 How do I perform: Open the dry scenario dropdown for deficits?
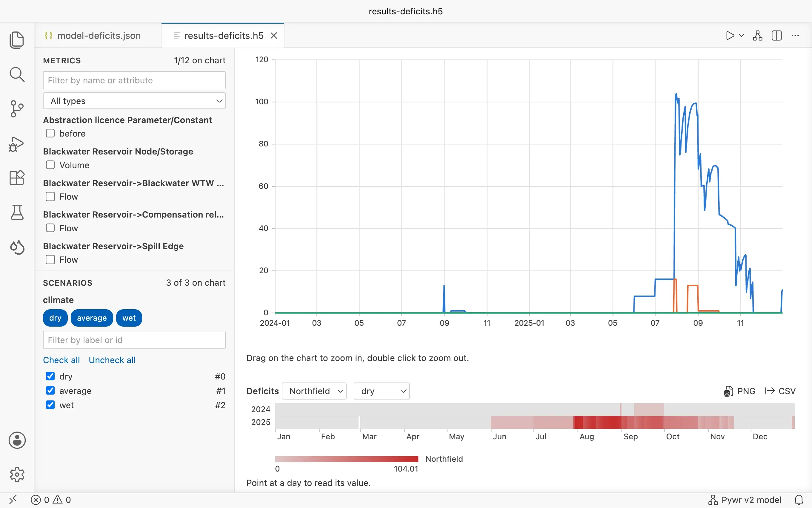click(x=382, y=391)
